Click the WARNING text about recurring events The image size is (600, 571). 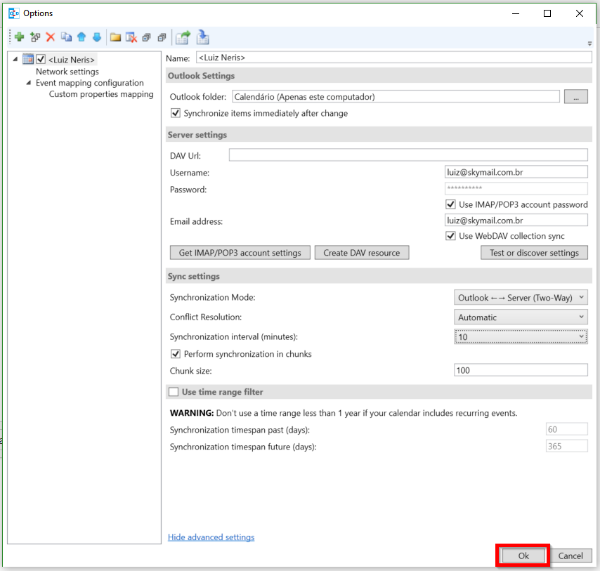(343, 413)
